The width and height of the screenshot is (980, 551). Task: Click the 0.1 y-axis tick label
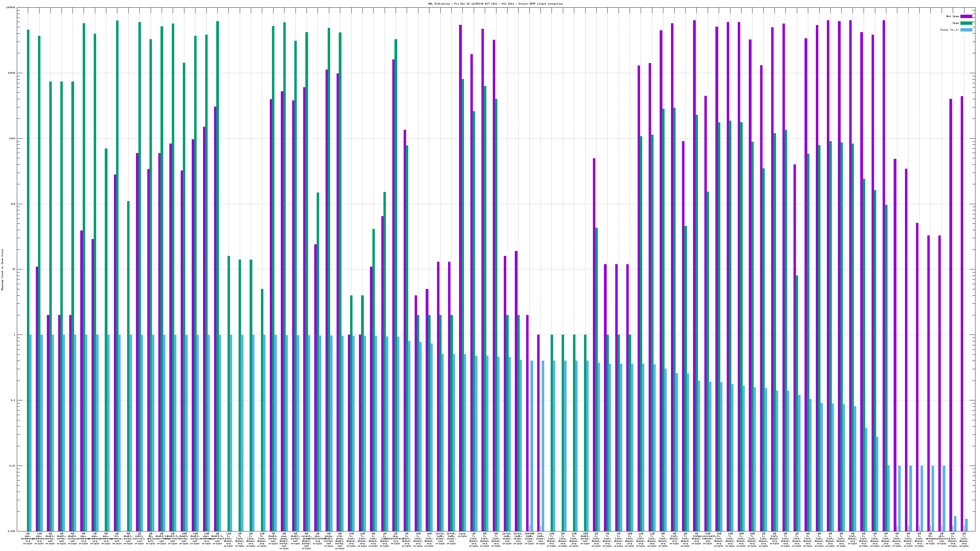[x=13, y=400]
